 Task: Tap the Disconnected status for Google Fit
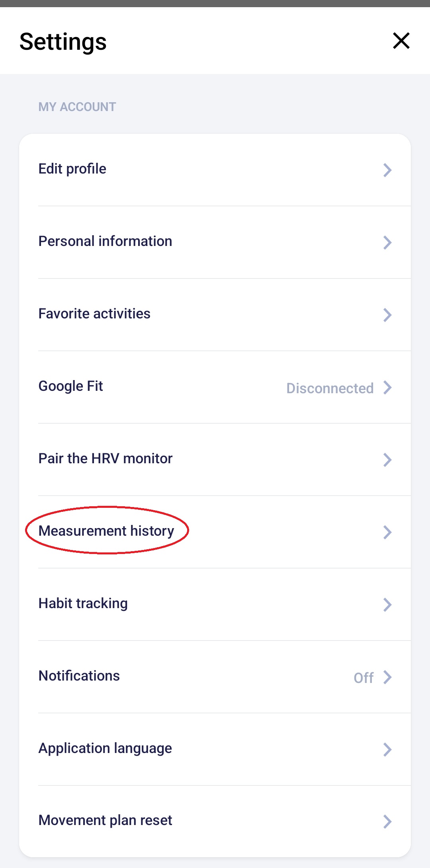[x=330, y=388]
